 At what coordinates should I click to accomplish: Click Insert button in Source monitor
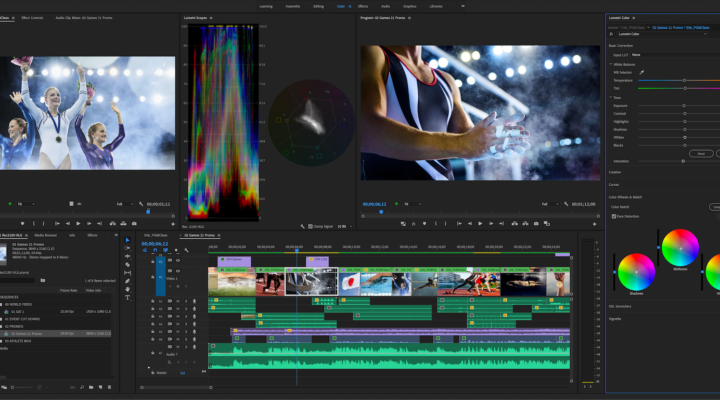pyautogui.click(x=112, y=224)
